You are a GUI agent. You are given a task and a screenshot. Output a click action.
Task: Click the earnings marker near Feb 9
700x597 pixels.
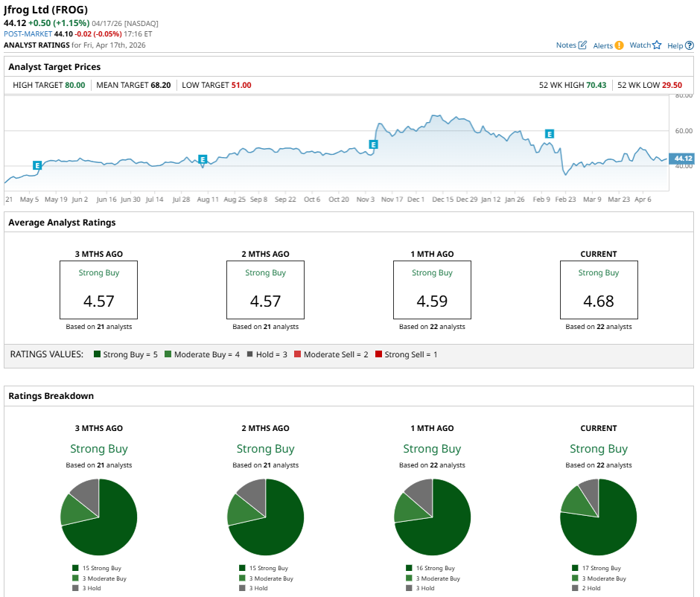[550, 134]
